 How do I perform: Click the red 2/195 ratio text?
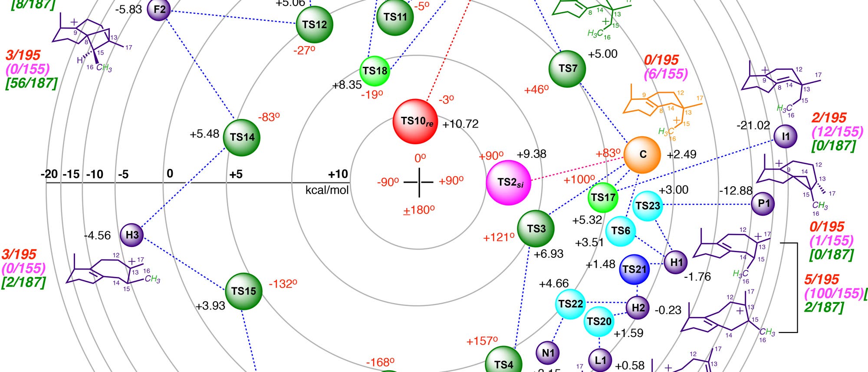click(x=829, y=118)
